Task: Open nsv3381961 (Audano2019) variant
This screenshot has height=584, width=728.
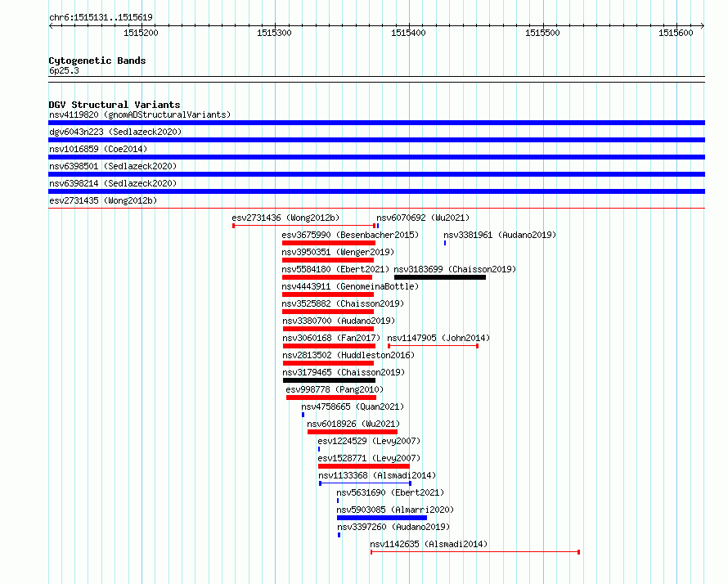Action: click(x=500, y=235)
